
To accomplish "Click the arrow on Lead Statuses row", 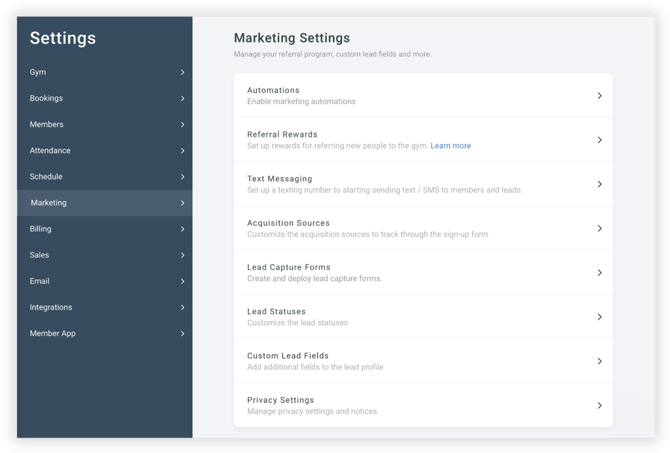I will [599, 317].
